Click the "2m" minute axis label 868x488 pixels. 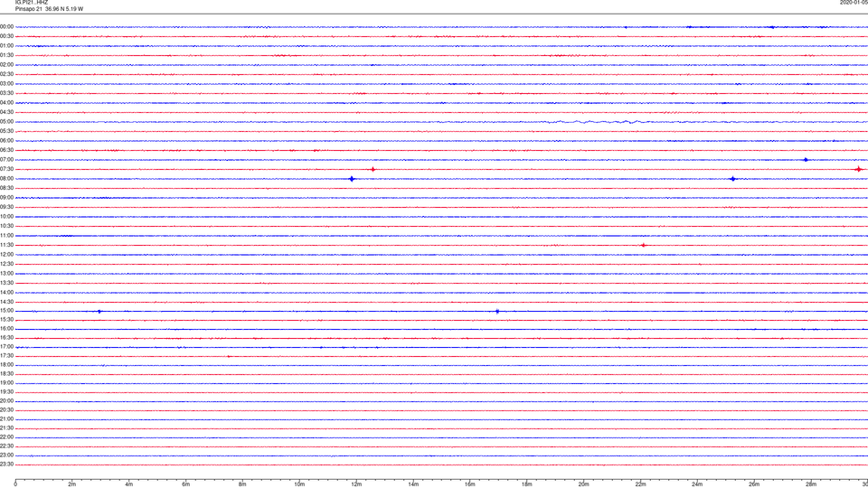click(x=72, y=484)
